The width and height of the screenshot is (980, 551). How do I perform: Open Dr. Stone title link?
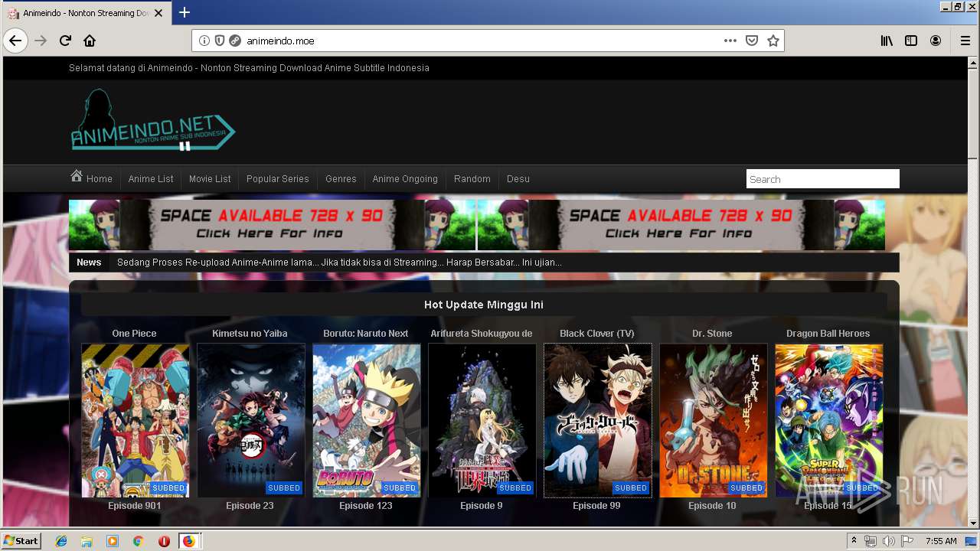(x=712, y=333)
